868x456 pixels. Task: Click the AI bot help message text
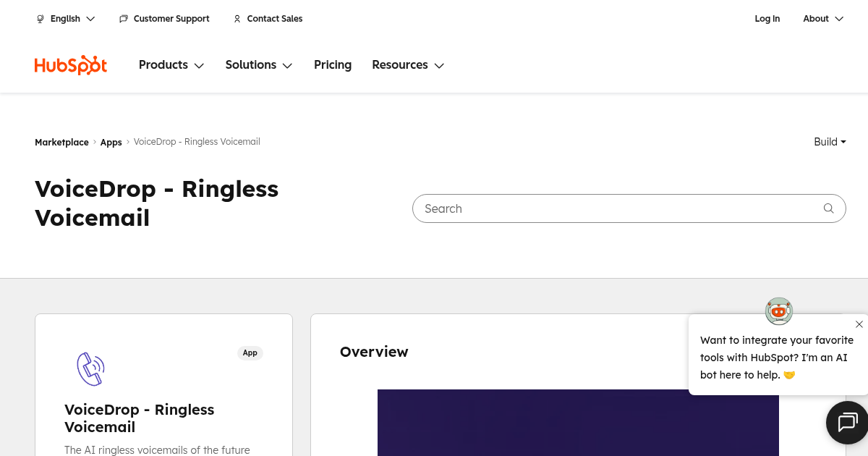[777, 358]
